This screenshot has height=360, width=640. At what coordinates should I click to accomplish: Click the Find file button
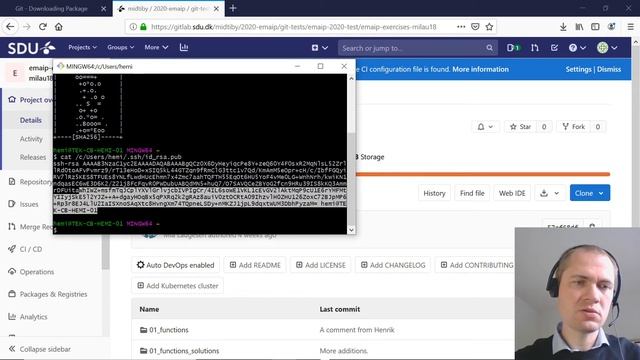pos(472,193)
